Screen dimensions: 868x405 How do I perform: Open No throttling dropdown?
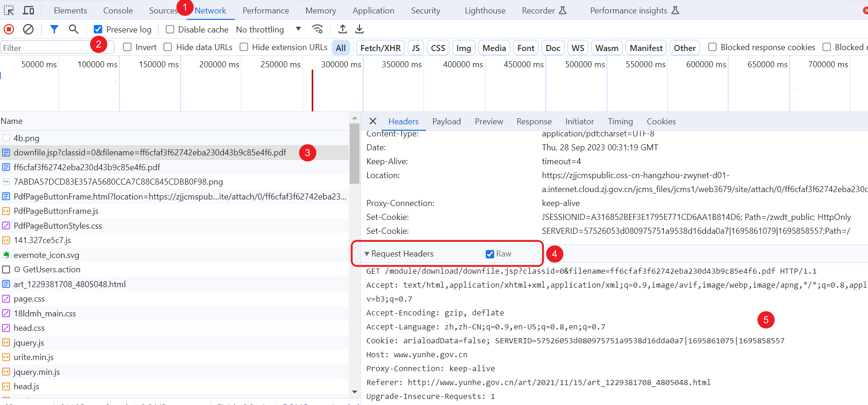268,29
